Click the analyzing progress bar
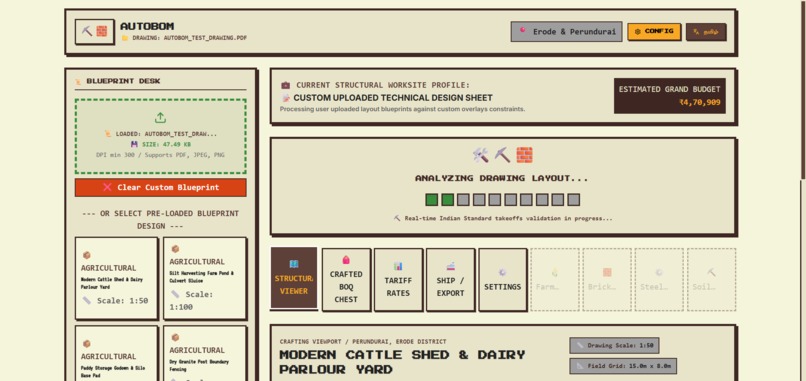806x381 pixels. click(502, 199)
